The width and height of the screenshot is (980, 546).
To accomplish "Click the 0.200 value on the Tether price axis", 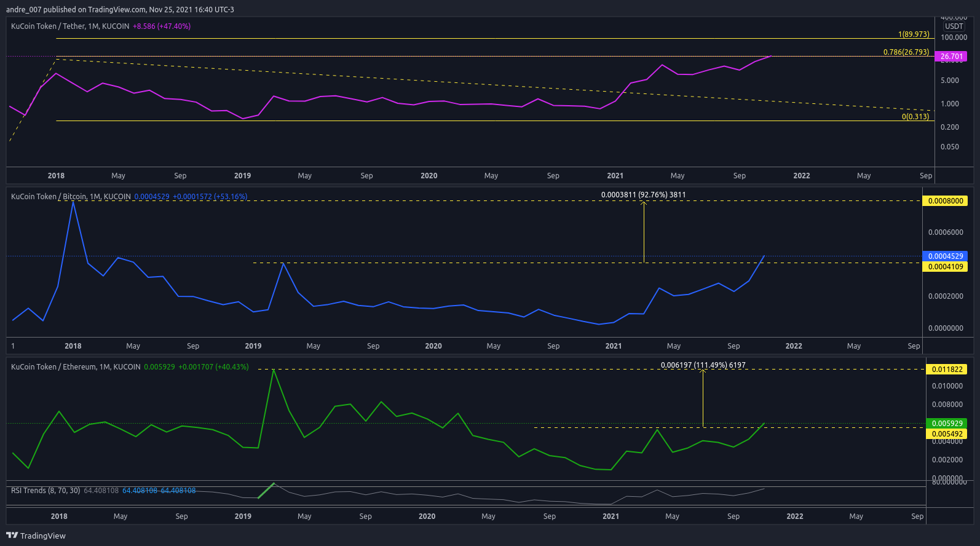I will coord(950,127).
